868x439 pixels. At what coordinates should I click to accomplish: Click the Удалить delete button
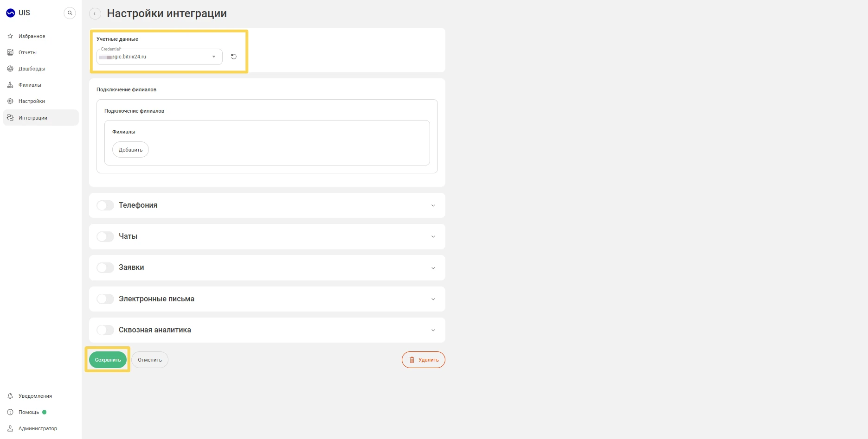pos(424,360)
